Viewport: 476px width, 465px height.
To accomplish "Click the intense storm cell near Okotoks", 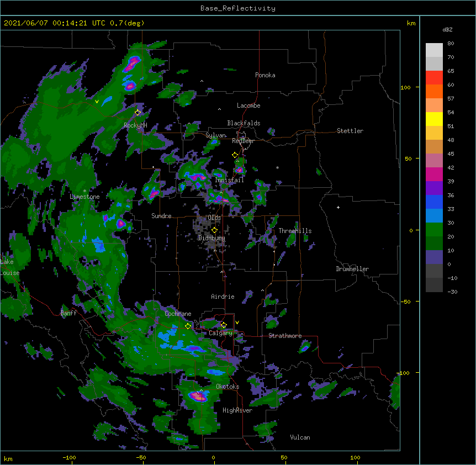I will click(197, 396).
